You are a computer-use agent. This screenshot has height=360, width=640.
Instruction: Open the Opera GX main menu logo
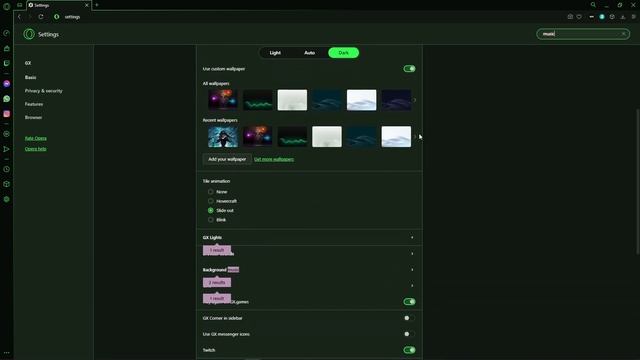click(6, 6)
